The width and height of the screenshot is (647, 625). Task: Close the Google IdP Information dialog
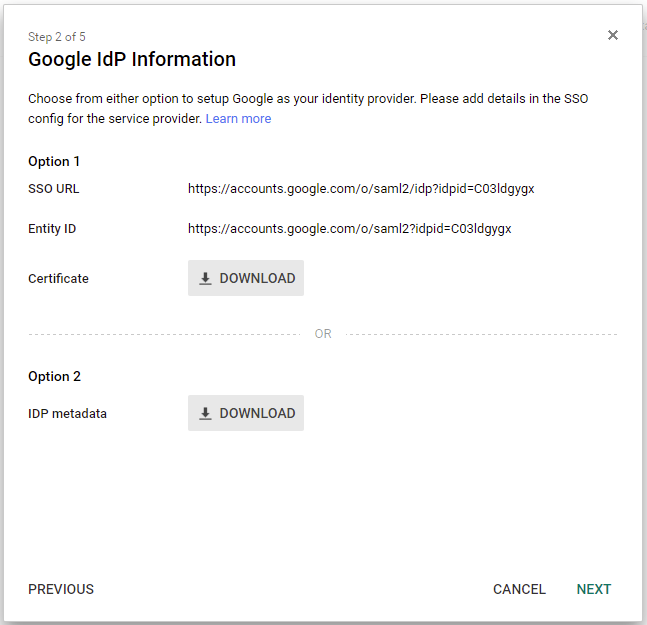pyautogui.click(x=613, y=35)
